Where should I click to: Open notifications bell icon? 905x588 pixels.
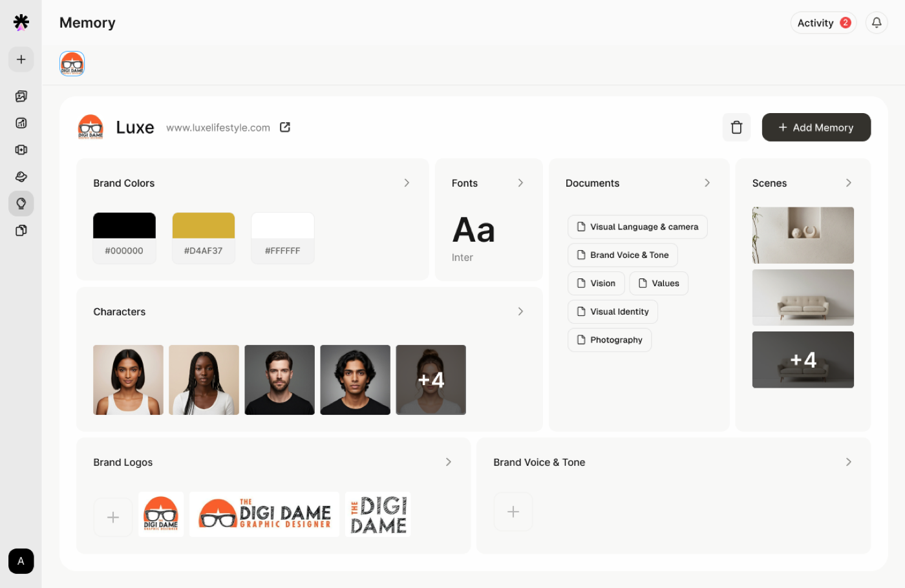point(877,23)
